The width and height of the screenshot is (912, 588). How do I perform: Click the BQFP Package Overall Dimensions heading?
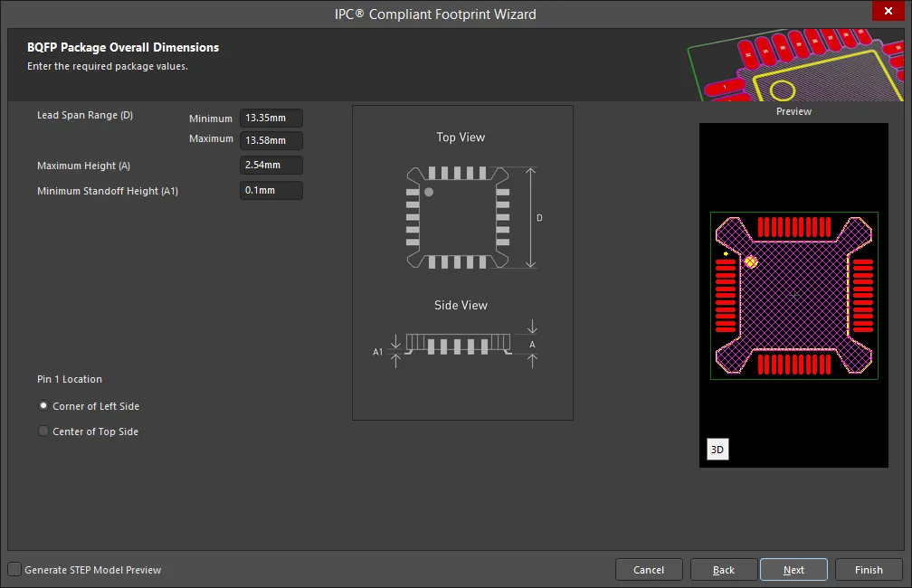point(123,47)
